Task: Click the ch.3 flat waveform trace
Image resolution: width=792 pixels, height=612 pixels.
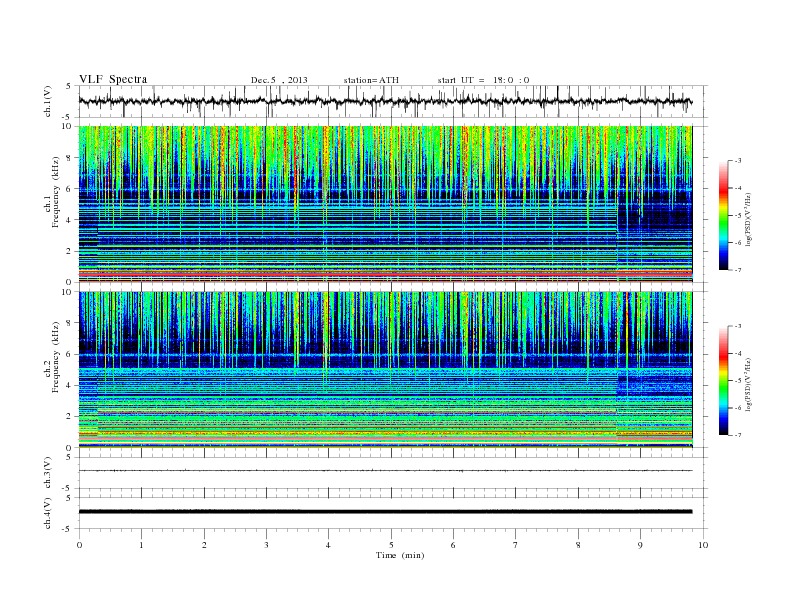Action: (385, 471)
